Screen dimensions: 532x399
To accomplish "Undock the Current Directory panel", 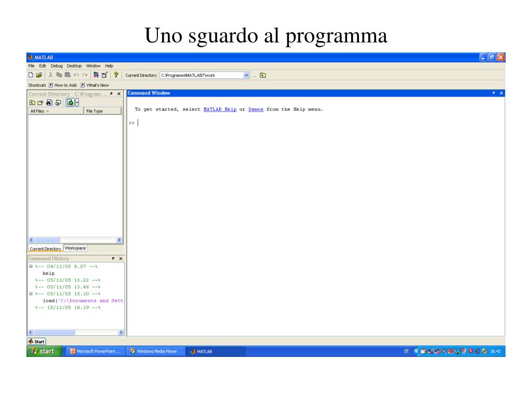I will [111, 94].
